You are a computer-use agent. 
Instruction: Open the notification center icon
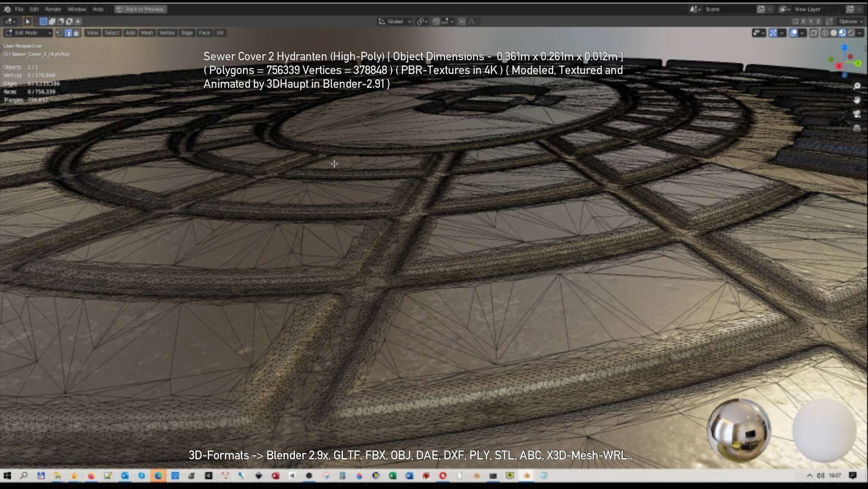coord(853,475)
